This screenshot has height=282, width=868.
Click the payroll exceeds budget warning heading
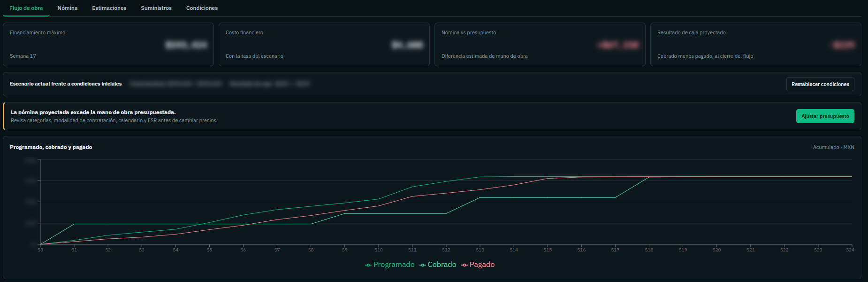(93, 112)
